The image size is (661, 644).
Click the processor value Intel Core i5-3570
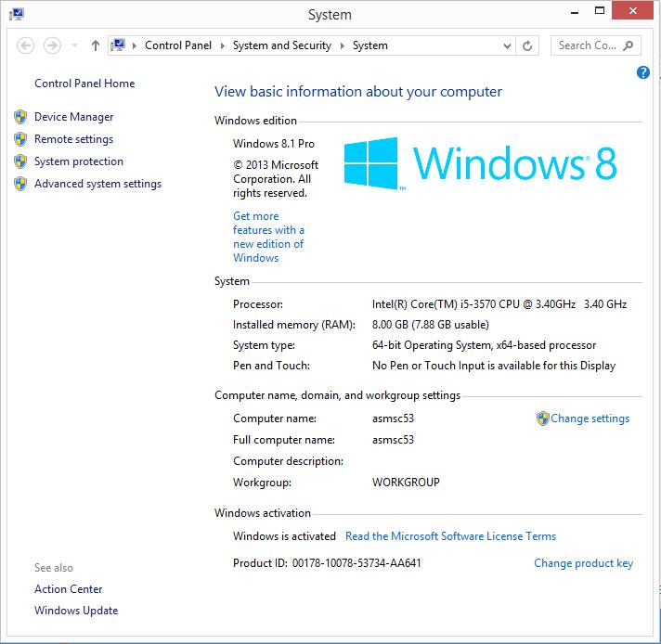[499, 303]
